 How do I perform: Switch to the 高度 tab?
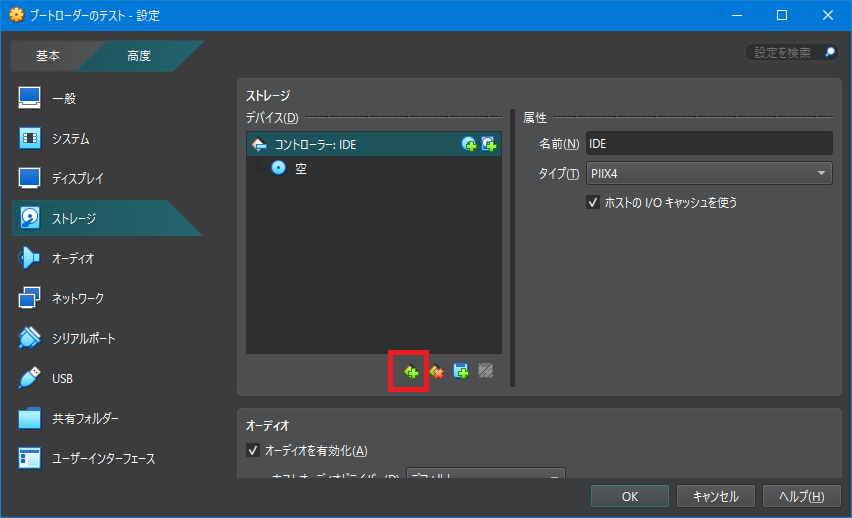click(x=139, y=55)
